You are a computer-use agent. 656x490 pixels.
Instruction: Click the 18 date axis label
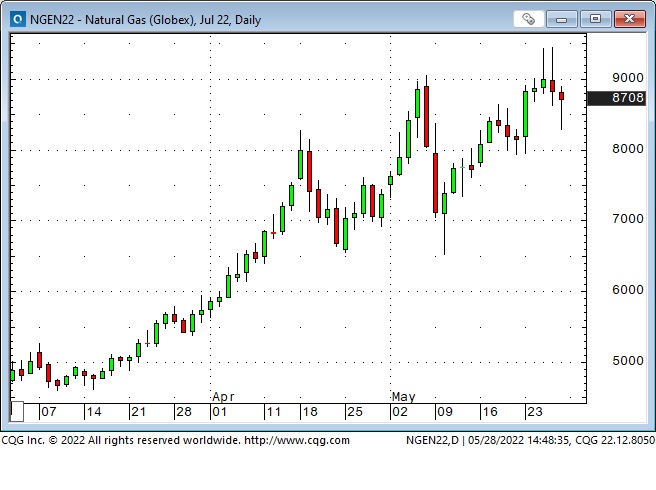tap(310, 412)
